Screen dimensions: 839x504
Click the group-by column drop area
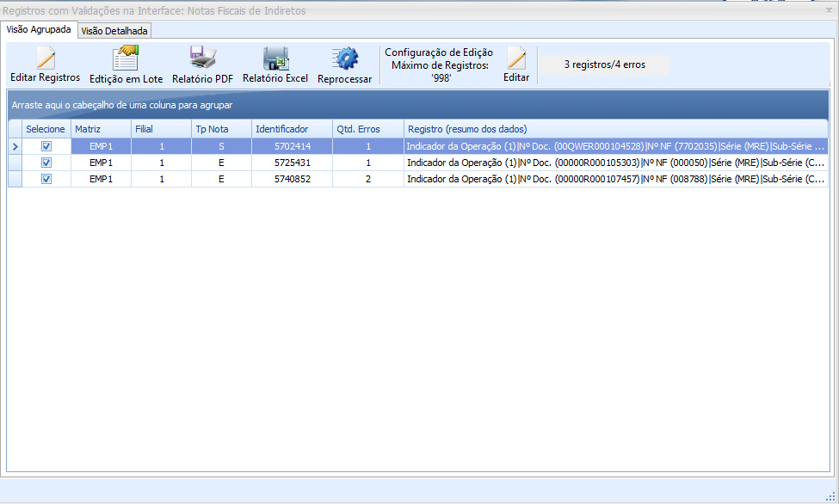(417, 105)
